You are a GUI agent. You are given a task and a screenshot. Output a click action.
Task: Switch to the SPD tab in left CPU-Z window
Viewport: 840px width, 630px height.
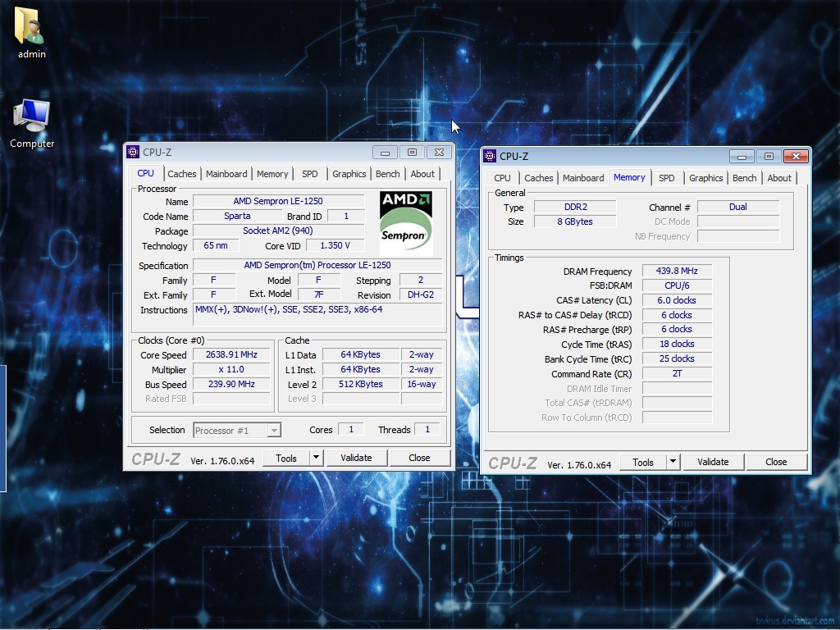[309, 174]
